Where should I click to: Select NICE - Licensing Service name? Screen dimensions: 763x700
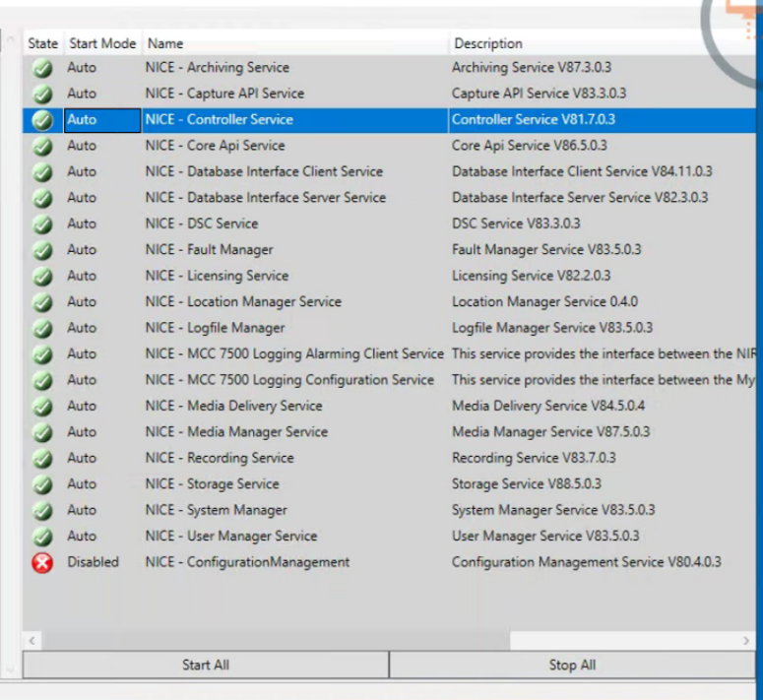point(217,276)
